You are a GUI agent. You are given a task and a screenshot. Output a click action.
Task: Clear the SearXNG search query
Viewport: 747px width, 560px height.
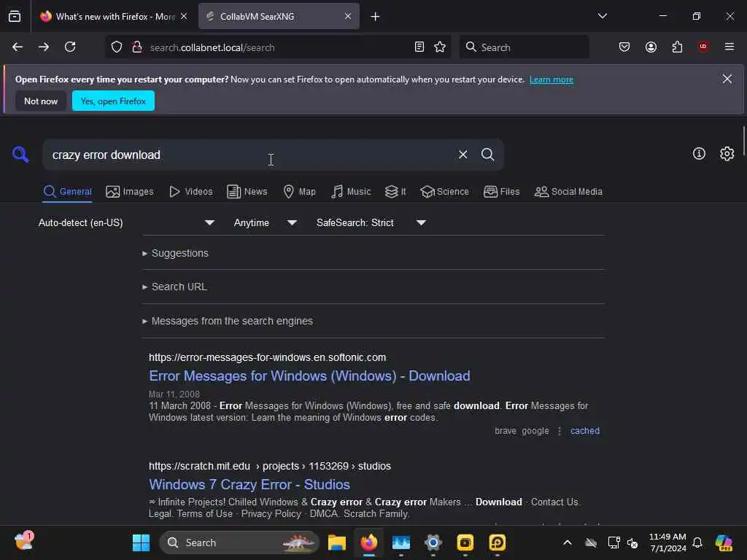point(462,155)
